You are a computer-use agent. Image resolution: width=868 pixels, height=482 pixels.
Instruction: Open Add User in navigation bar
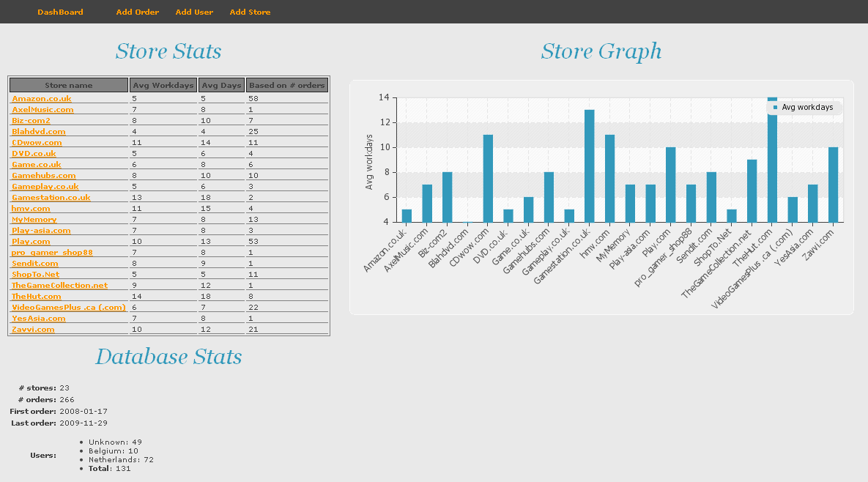[194, 12]
